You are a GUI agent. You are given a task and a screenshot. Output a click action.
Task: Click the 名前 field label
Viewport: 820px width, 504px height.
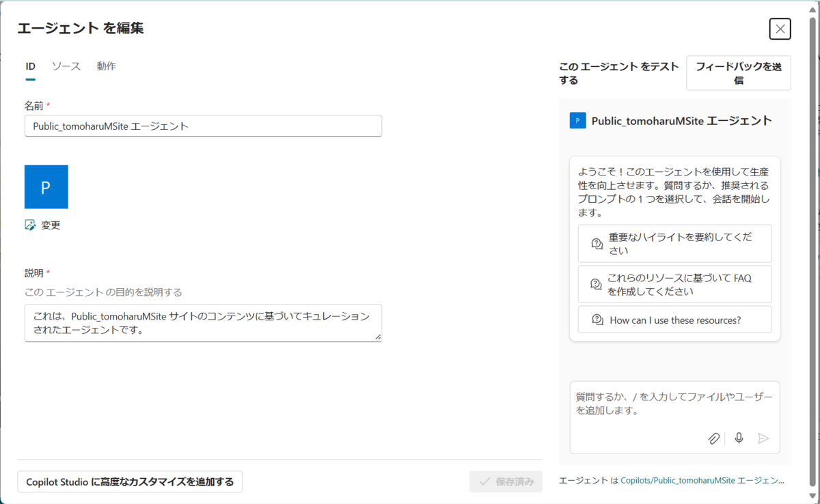(34, 106)
